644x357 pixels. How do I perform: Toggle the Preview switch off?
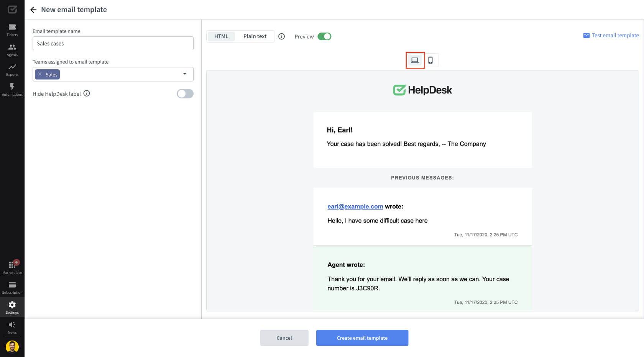point(324,36)
